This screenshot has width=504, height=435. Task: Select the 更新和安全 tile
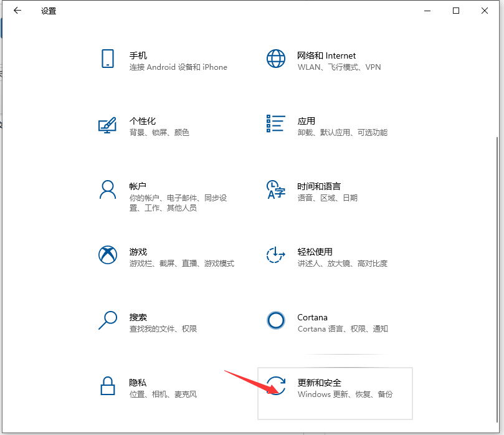point(335,393)
